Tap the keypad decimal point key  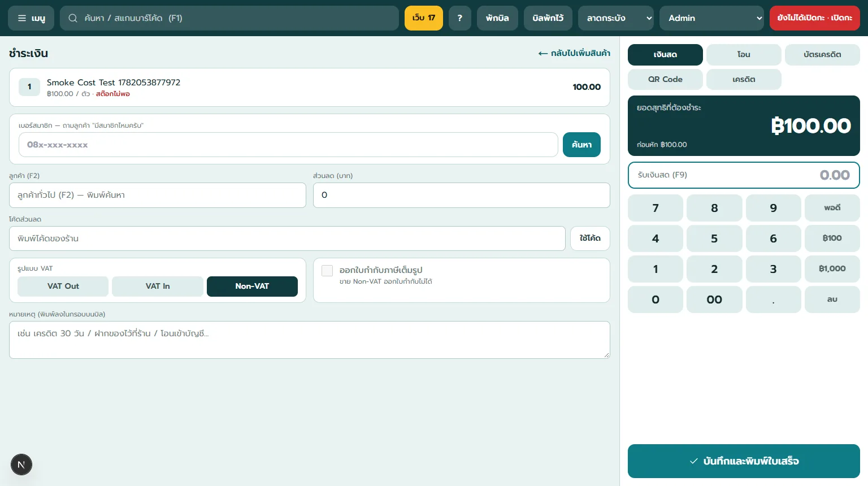[x=773, y=300]
